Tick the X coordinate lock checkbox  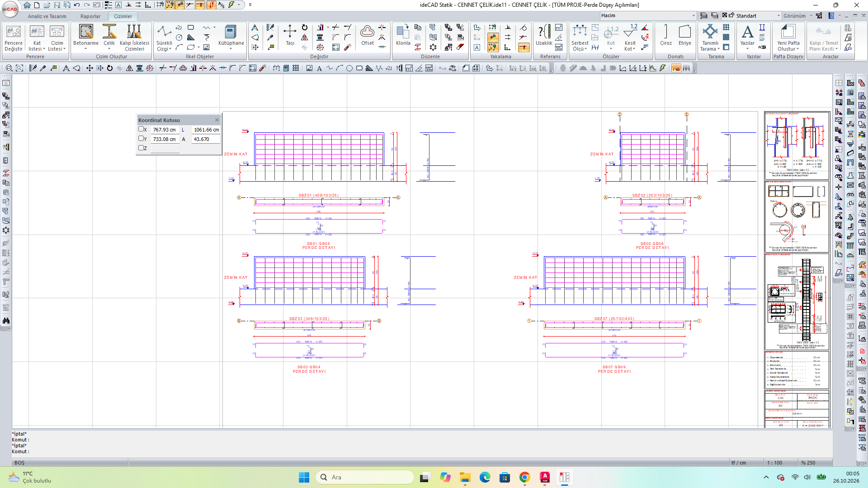[x=141, y=129]
